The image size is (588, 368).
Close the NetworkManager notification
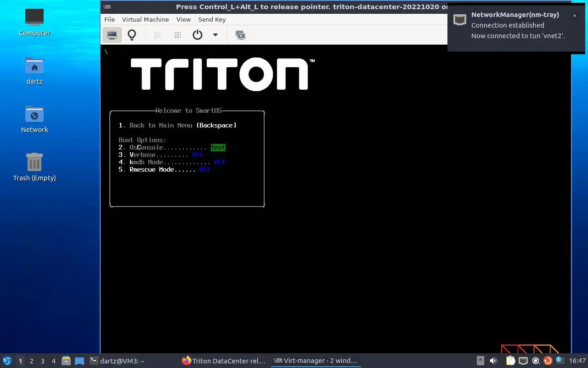574,16
